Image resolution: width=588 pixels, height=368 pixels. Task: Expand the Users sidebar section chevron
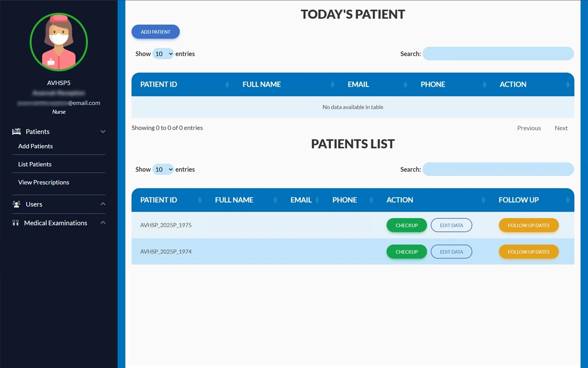103,204
